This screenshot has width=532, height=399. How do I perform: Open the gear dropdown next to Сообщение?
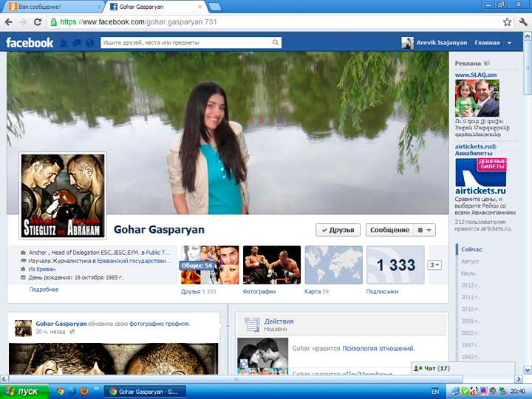(x=425, y=230)
